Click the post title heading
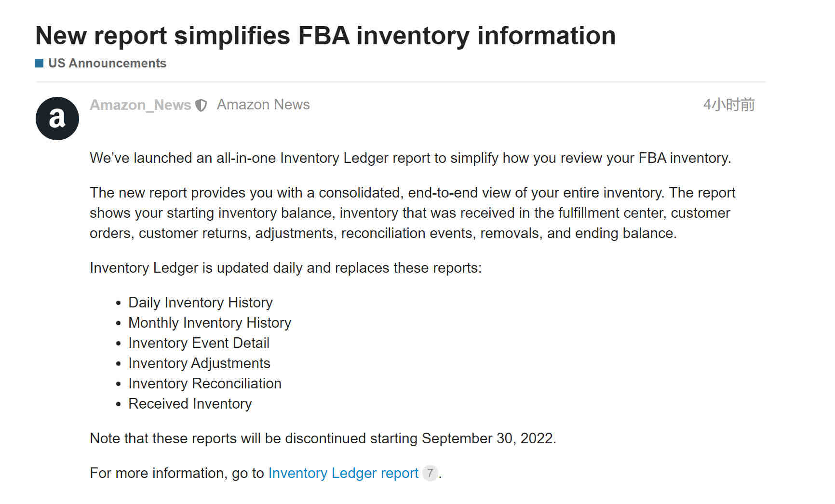The image size is (835, 504). [x=325, y=36]
